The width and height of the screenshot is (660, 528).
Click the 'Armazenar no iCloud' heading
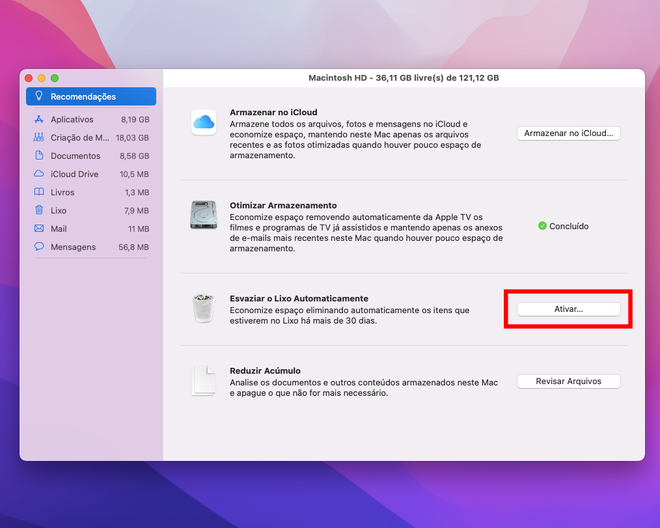(x=273, y=112)
